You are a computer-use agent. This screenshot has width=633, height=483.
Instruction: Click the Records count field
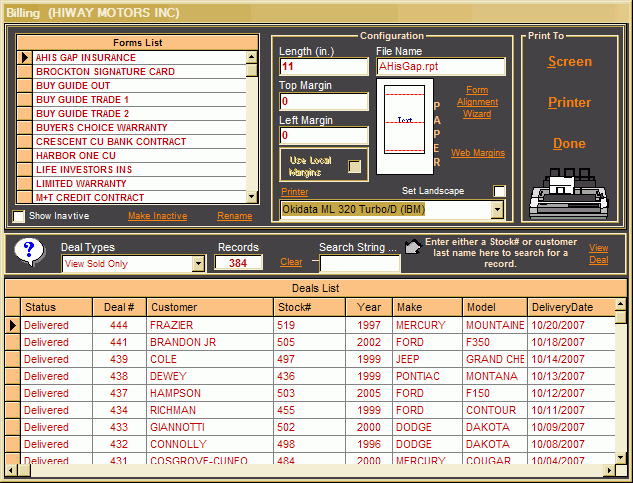[x=238, y=263]
